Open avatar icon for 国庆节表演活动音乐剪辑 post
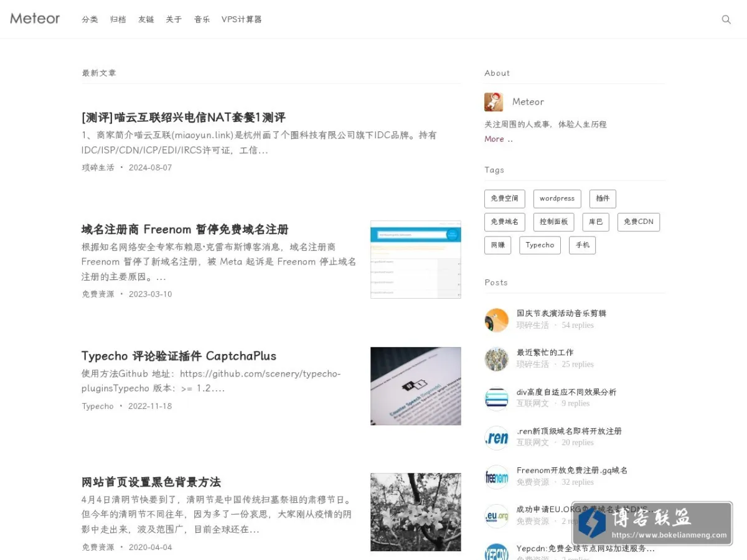 tap(497, 320)
